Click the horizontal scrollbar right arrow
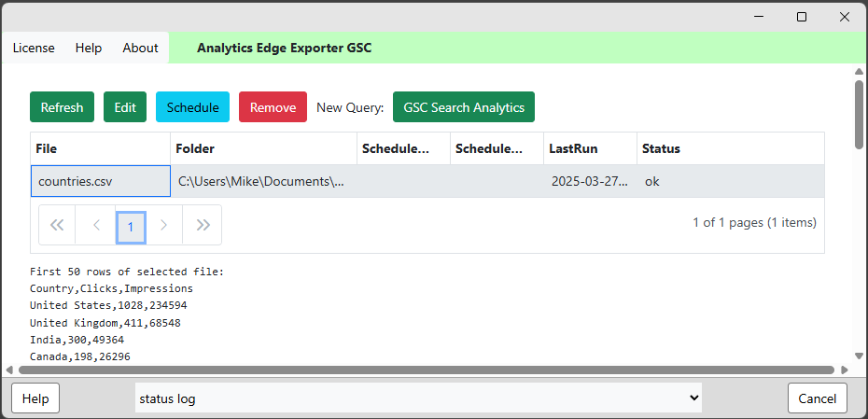Image resolution: width=868 pixels, height=419 pixels. coord(844,370)
